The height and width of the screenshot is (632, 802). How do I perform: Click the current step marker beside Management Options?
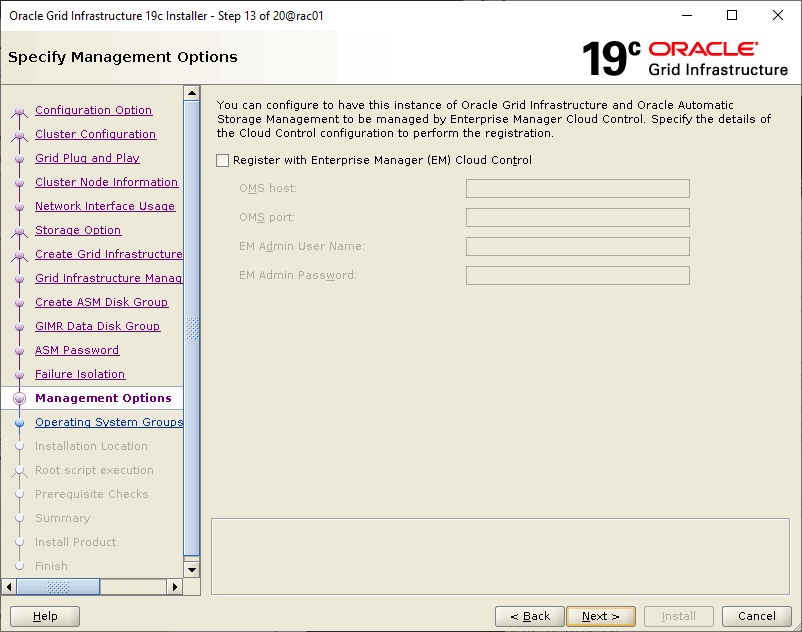point(19,398)
